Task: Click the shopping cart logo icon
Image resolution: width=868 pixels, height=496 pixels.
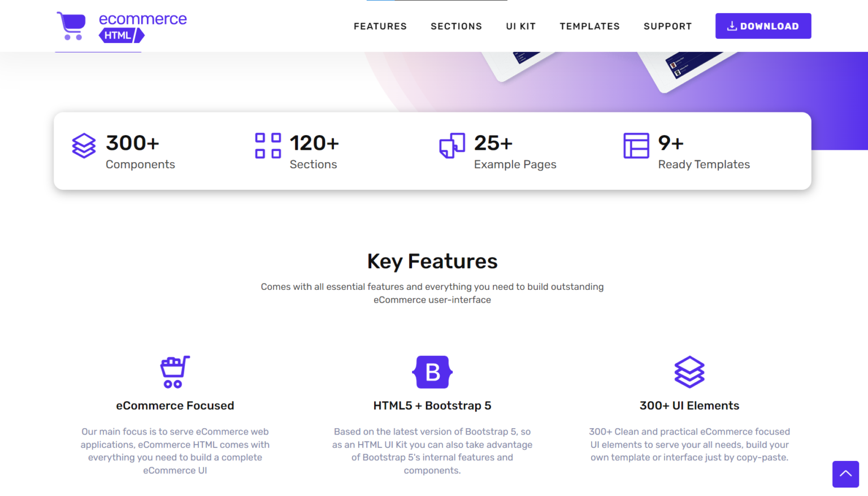Action: [72, 25]
